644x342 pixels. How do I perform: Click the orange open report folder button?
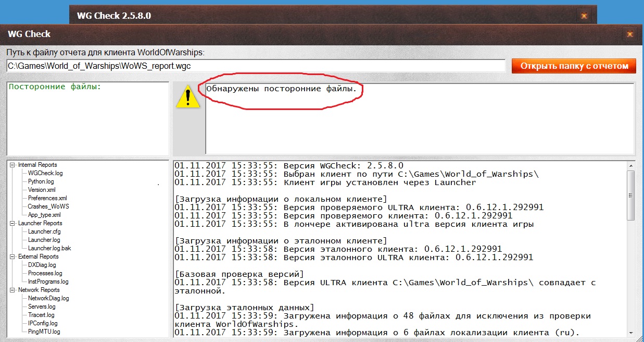574,66
